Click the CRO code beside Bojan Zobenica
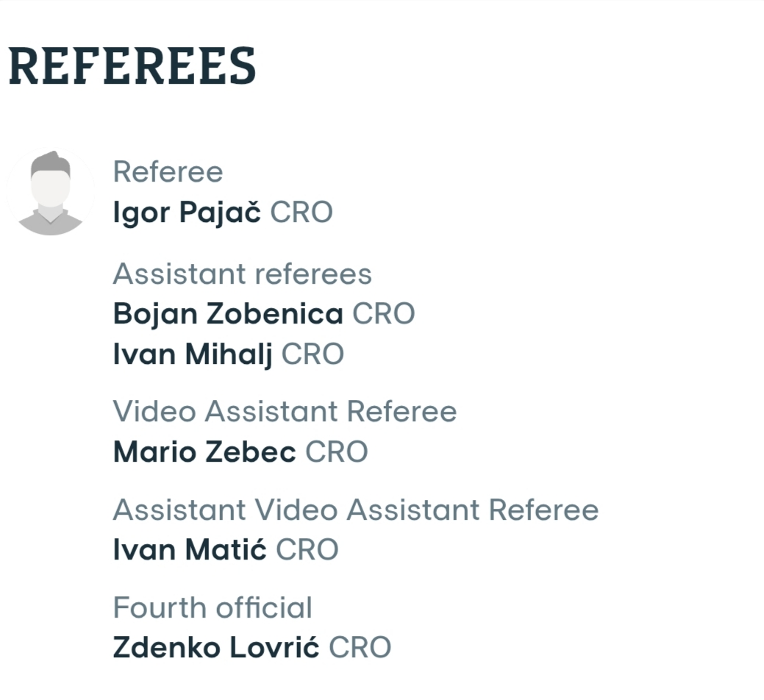This screenshot has width=764, height=700. point(384,314)
